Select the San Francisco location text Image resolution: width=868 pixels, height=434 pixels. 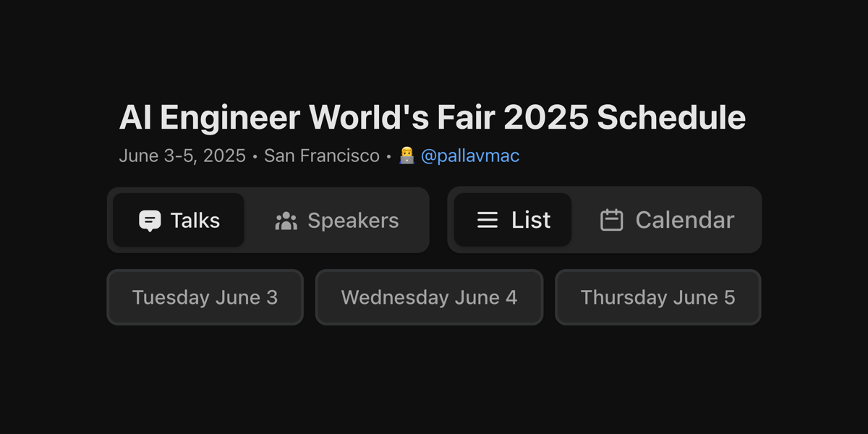point(321,156)
